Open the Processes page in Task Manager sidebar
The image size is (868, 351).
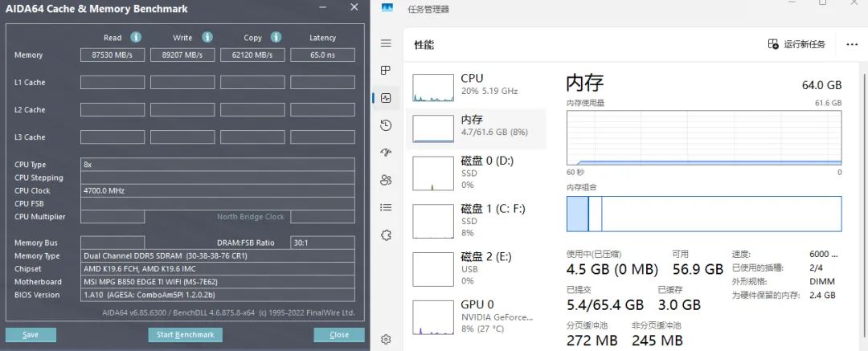386,70
